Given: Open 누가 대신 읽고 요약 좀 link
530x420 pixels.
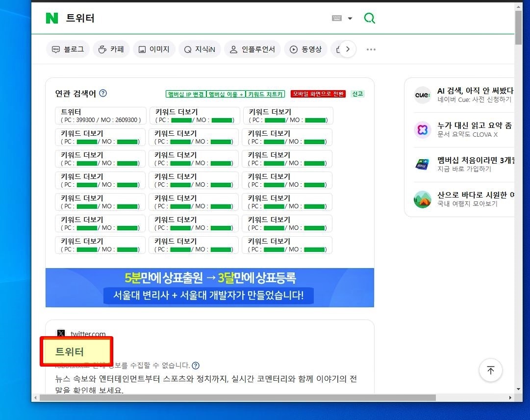Looking at the screenshot, I should [474, 125].
